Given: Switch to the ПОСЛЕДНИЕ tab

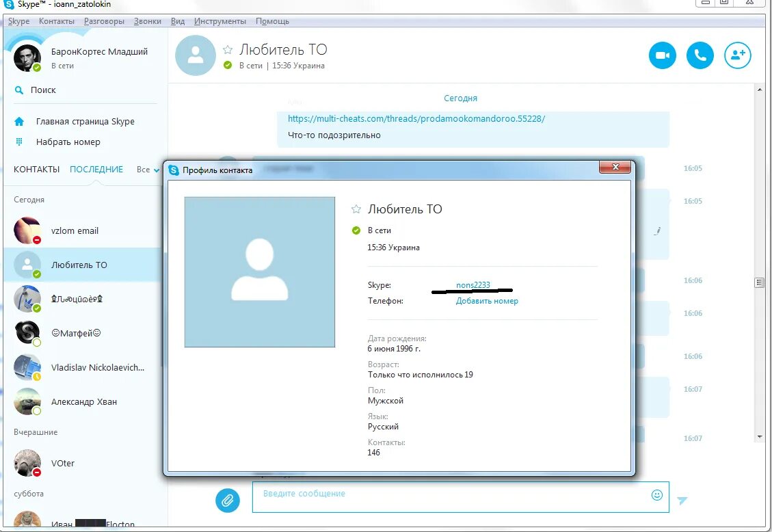Looking at the screenshot, I should pyautogui.click(x=96, y=170).
